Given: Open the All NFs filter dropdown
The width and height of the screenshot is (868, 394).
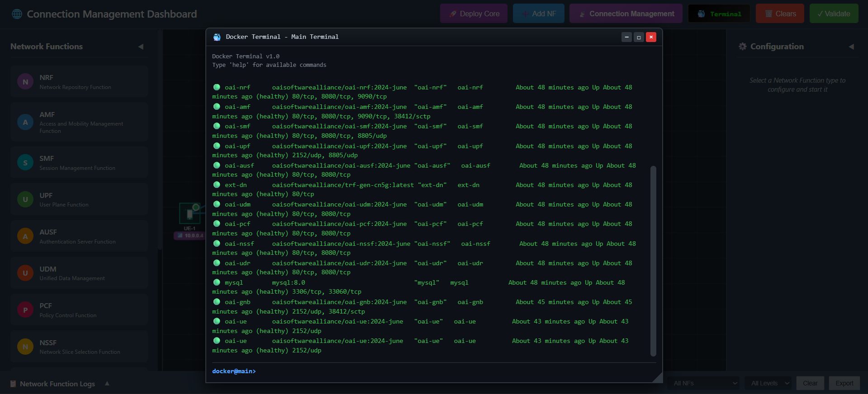Looking at the screenshot, I should pos(703,383).
